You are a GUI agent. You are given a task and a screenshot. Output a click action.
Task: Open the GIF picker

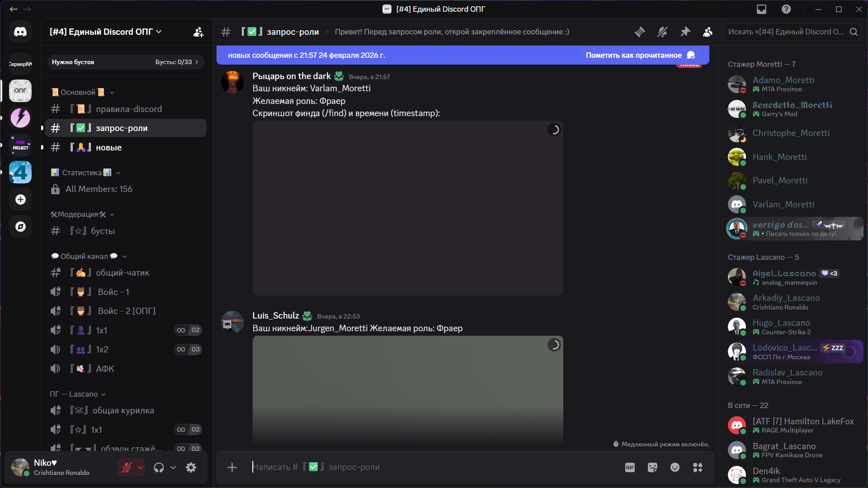pos(630,467)
